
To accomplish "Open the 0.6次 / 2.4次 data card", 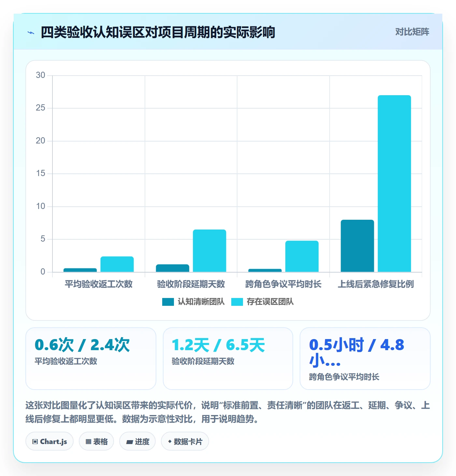I will coord(91,359).
